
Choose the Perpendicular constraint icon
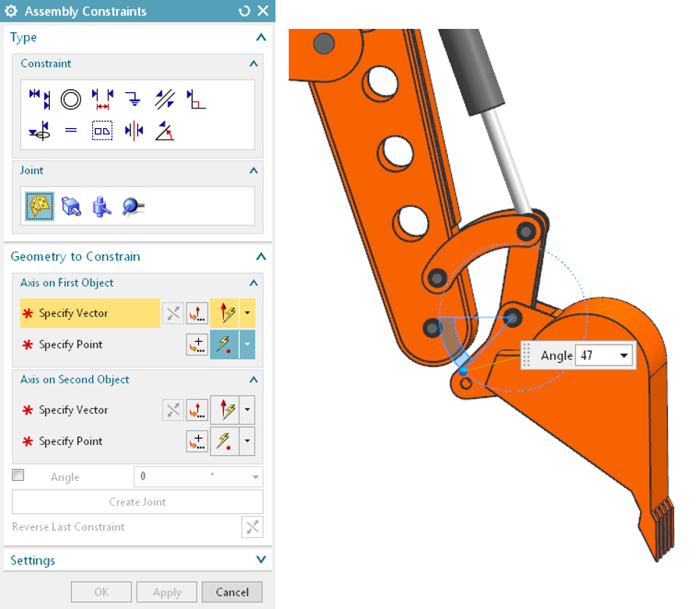196,99
